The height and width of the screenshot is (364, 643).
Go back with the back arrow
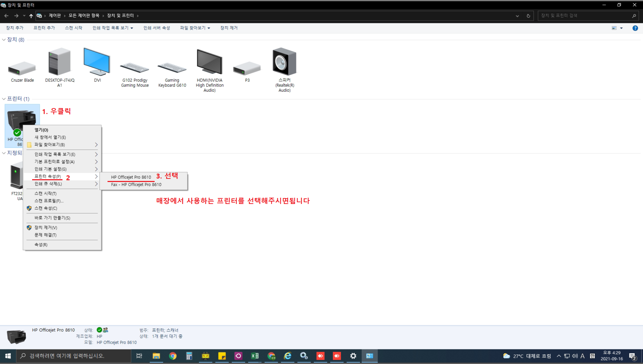(7, 16)
